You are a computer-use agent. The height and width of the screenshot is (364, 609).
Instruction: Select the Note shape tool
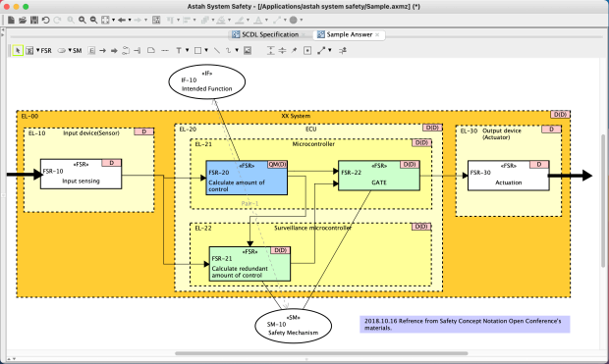[x=151, y=50]
